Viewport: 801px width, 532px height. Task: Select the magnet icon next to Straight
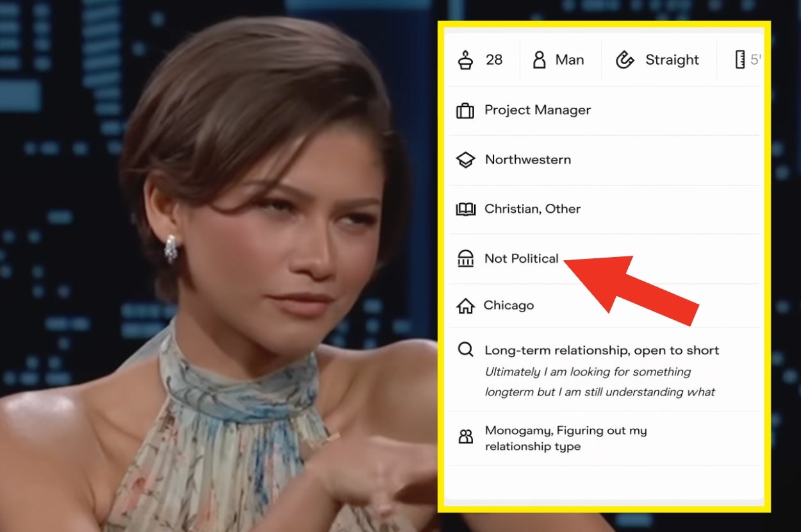pyautogui.click(x=624, y=60)
